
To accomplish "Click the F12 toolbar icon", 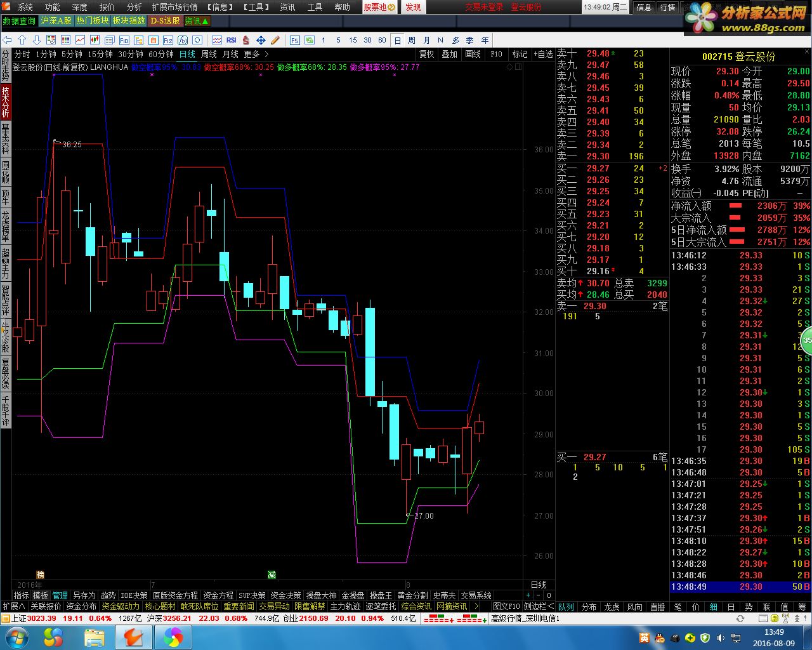I will coord(168,40).
